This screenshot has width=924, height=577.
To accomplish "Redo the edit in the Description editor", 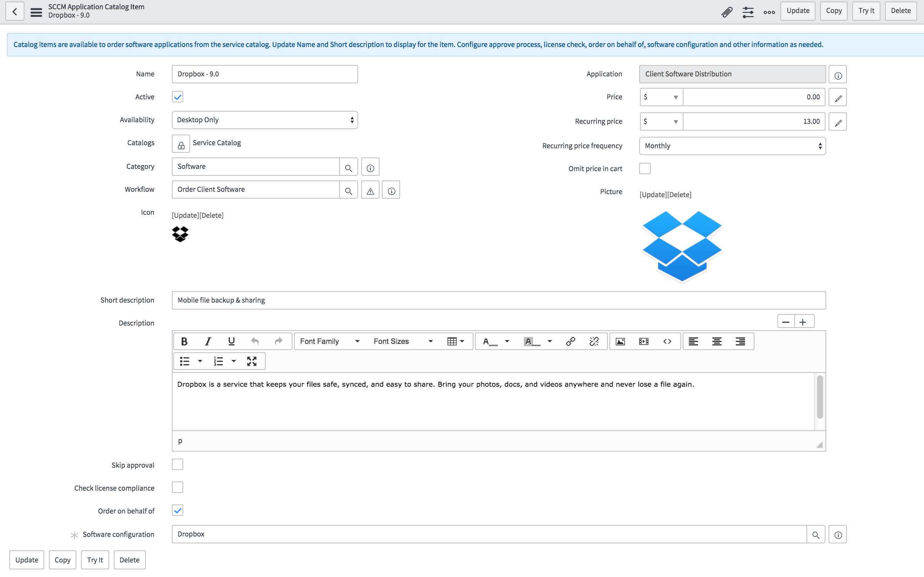I will [279, 341].
